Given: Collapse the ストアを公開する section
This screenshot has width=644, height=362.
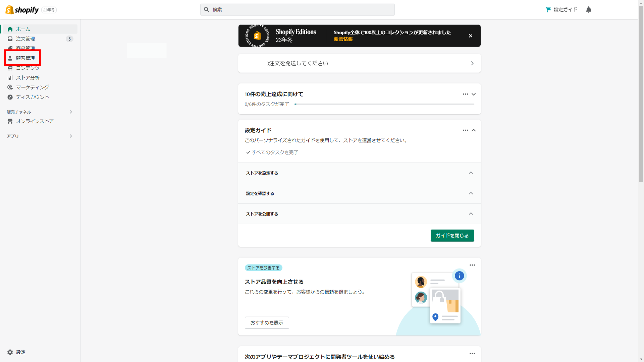Looking at the screenshot, I should [x=471, y=214].
